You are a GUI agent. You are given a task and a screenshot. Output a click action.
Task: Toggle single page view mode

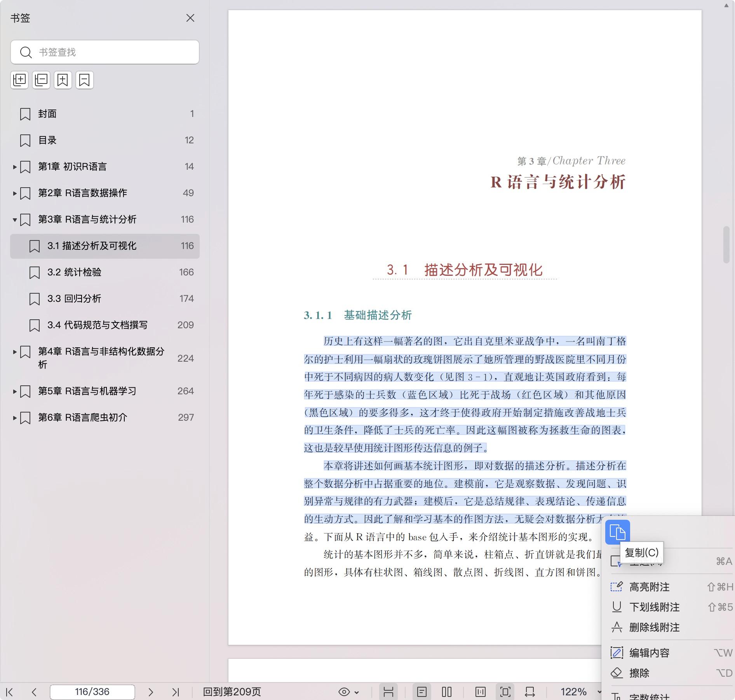[421, 692]
